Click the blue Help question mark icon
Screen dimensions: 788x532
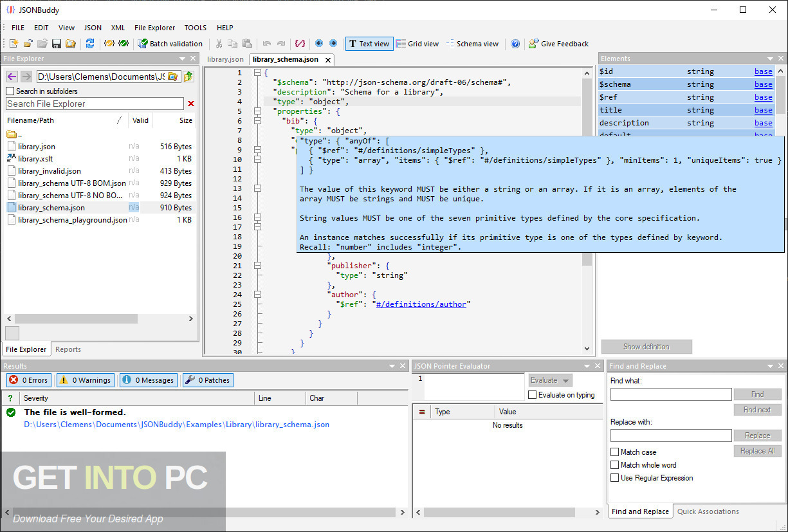click(x=515, y=44)
